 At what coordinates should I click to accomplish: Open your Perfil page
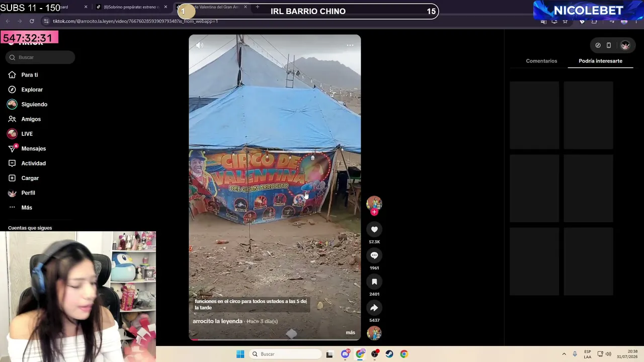point(22,193)
